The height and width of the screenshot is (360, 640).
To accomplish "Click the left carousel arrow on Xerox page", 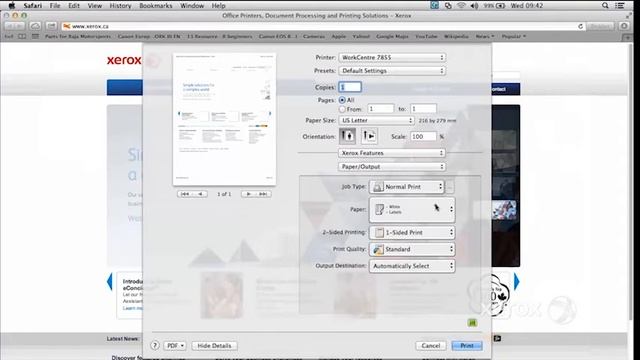I will click(109, 282).
